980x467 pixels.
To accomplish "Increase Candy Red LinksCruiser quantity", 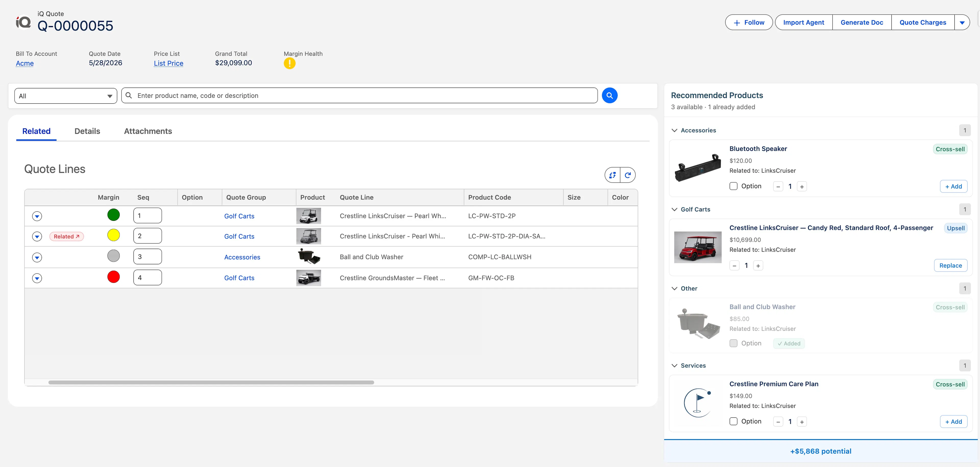I will tap(758, 266).
